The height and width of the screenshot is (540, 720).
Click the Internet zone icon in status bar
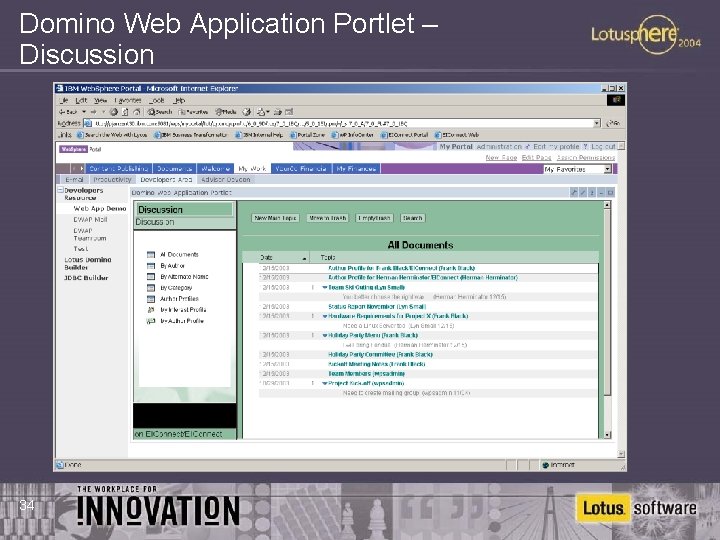(546, 465)
